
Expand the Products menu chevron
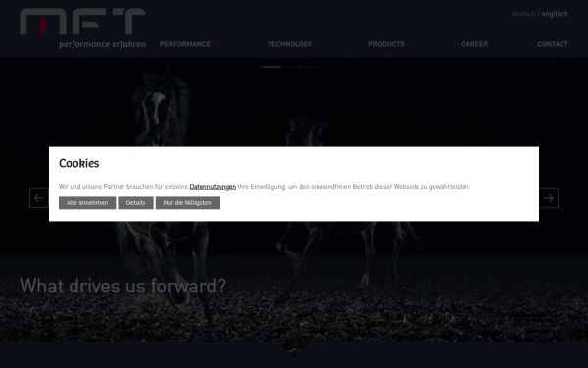(x=410, y=45)
